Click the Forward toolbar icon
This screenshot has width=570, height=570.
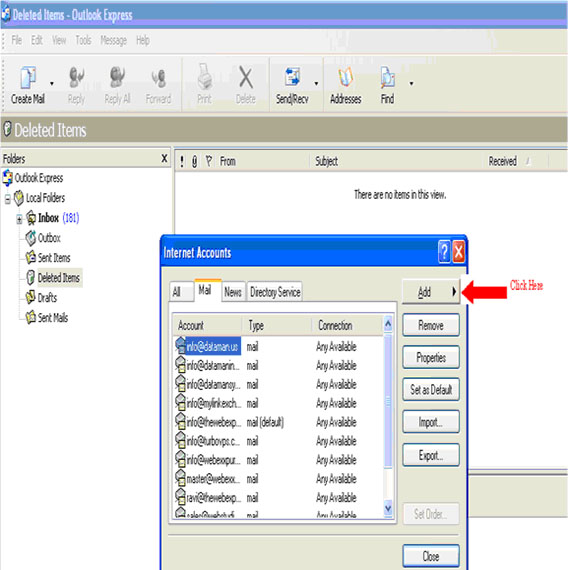click(158, 78)
